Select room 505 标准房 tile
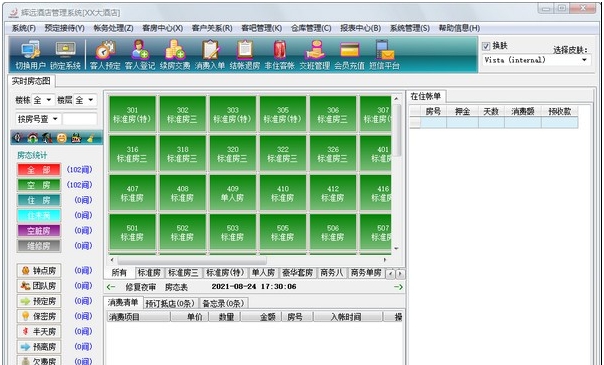The height and width of the screenshot is (365, 604). (283, 232)
